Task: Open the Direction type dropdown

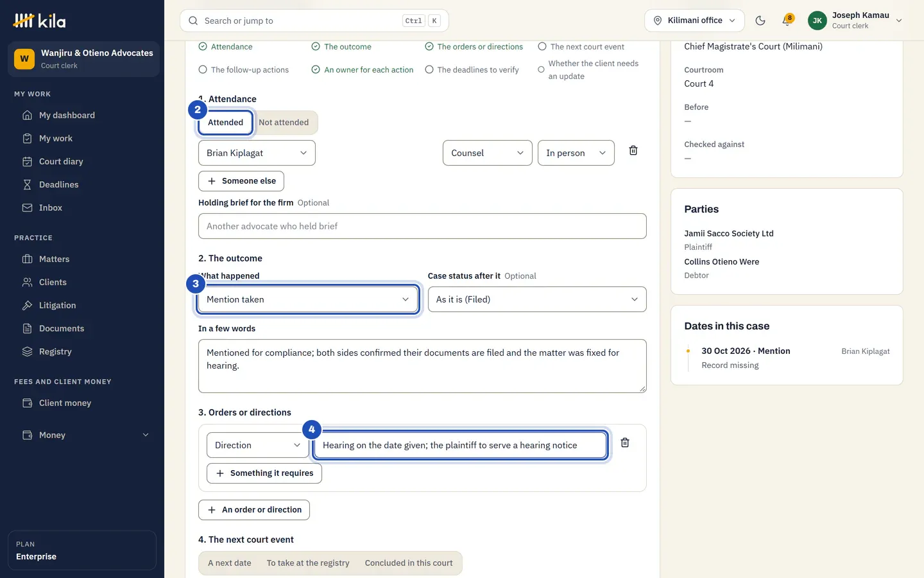Action: click(x=258, y=445)
